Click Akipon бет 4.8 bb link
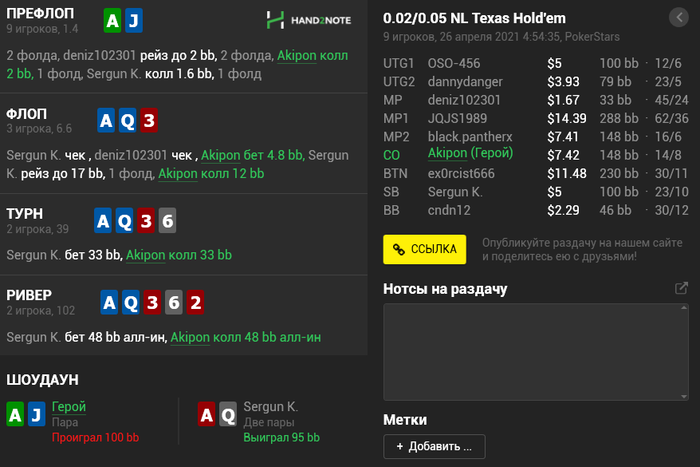 coord(252,155)
